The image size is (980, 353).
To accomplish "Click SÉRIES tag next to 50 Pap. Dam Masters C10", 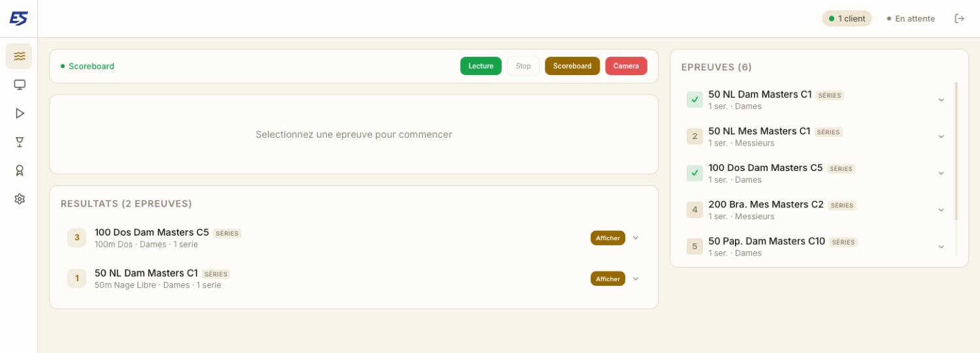I will [843, 242].
